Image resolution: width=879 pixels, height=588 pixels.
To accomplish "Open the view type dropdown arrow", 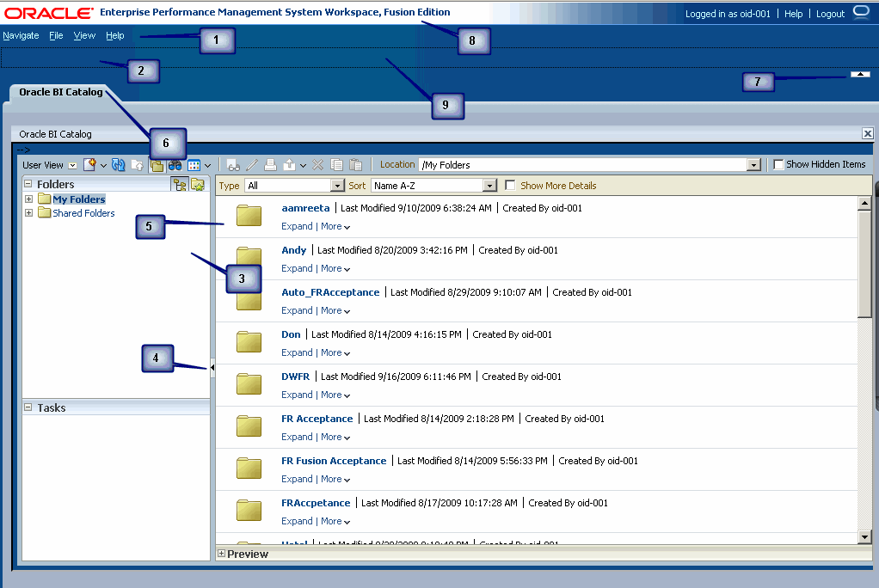I will coord(207,165).
